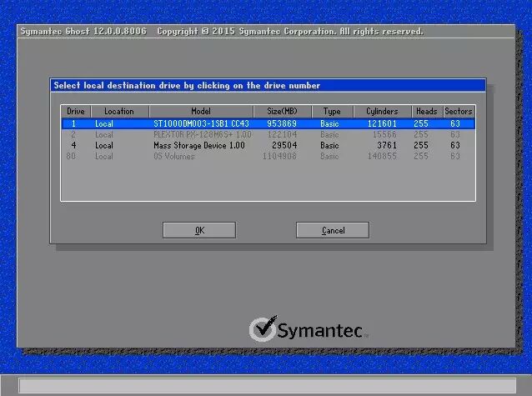Screen dimensions: 532x396
Task: Click the Location column header
Action: click(119, 112)
